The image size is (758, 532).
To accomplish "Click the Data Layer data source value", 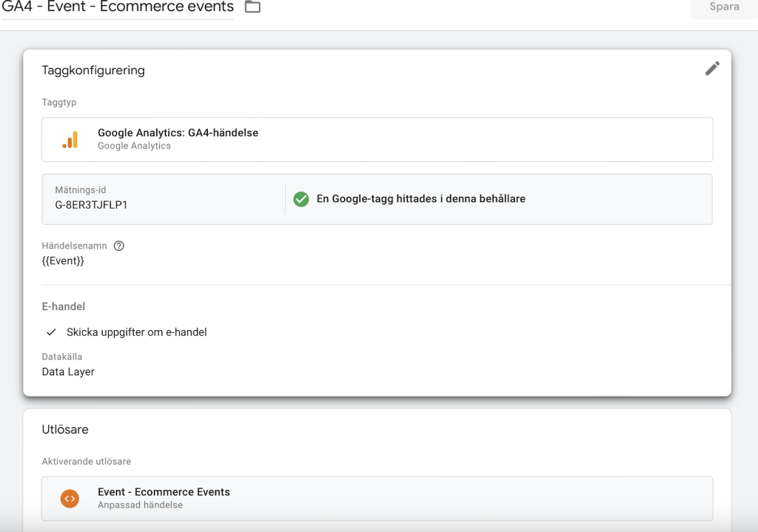I will 68,371.
